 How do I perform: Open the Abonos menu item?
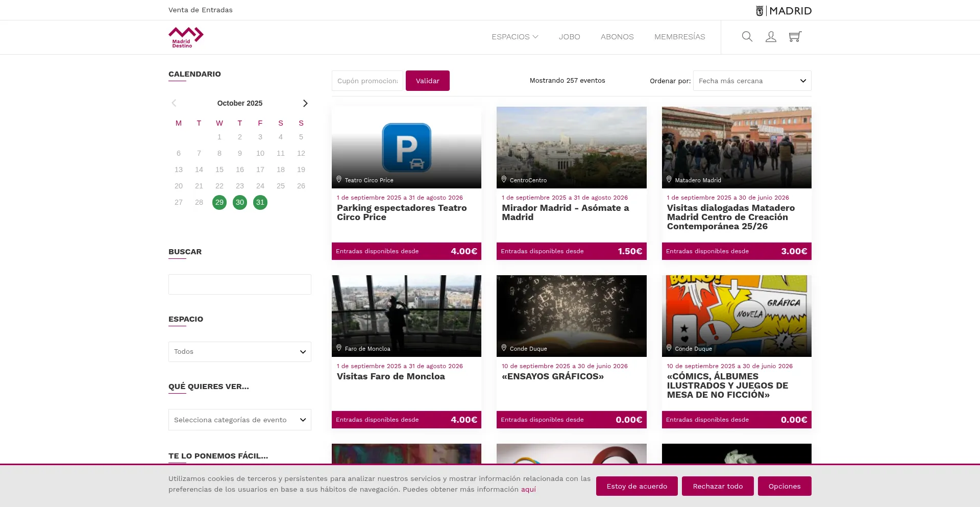point(617,37)
